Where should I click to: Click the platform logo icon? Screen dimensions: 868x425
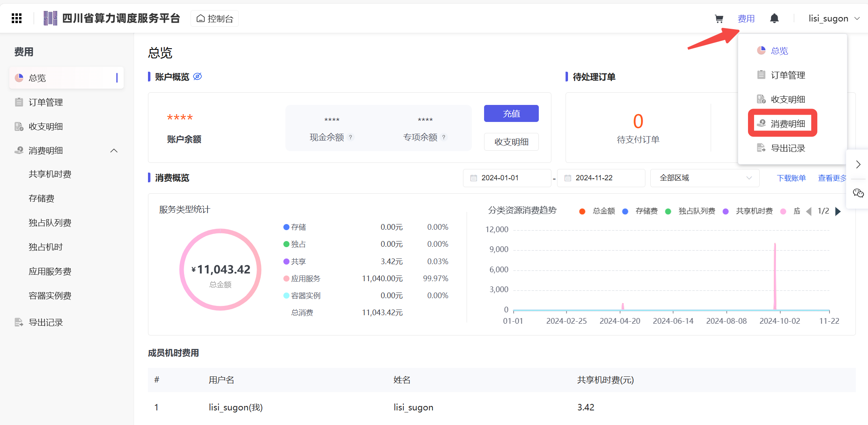click(50, 18)
